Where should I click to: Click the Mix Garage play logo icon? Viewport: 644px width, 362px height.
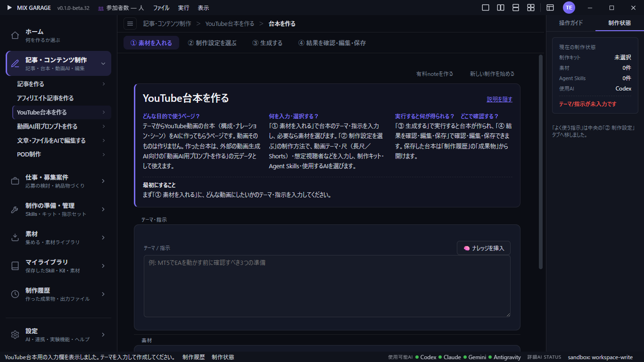9,8
